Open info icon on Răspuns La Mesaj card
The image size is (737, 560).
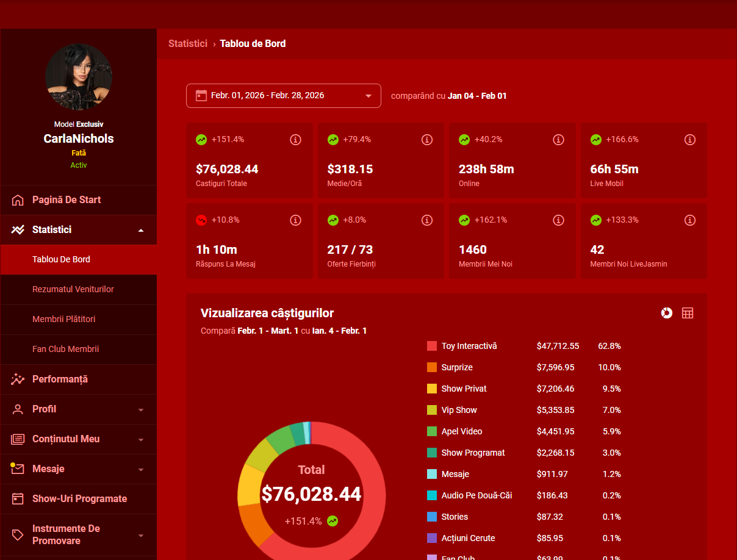click(295, 220)
